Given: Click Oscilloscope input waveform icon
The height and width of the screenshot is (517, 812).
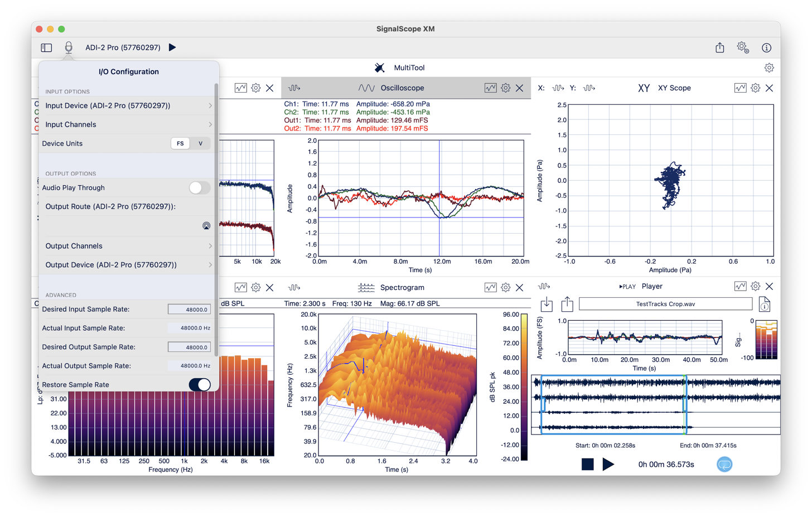Looking at the screenshot, I should coord(294,88).
